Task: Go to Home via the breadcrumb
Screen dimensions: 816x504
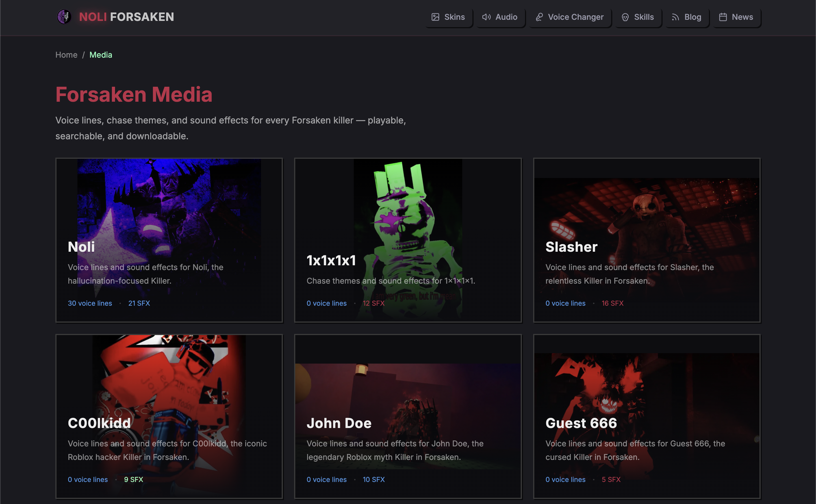Action: tap(66, 55)
